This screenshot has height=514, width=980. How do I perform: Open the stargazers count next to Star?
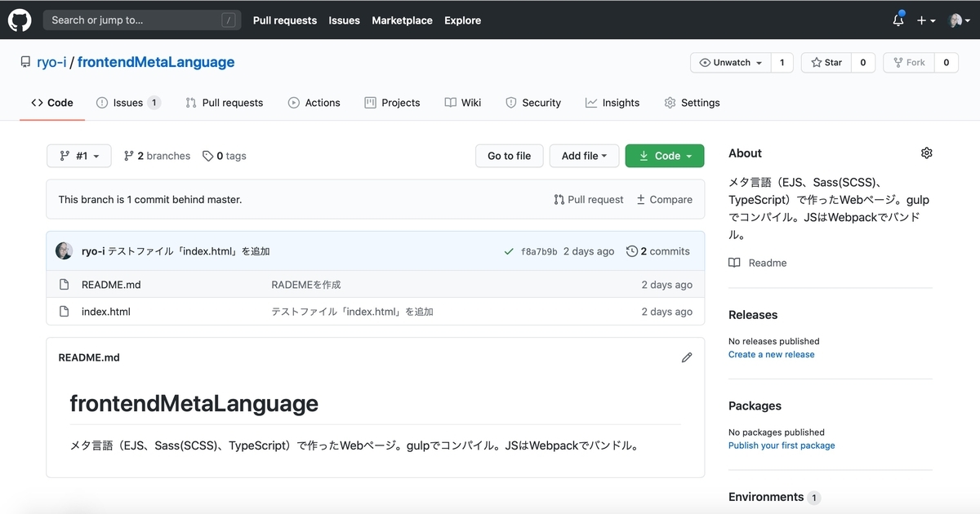coord(863,63)
